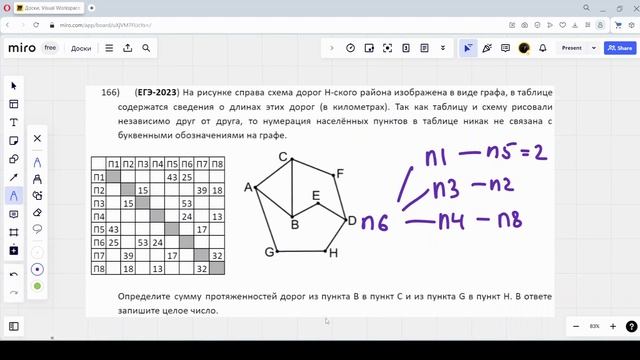Click the free plan badge
The image size is (640, 360).
[50, 48]
